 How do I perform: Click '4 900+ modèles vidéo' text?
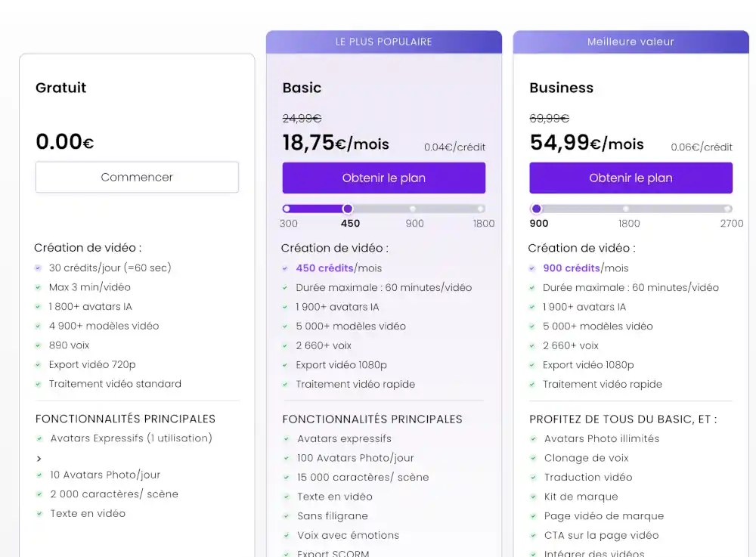click(x=104, y=326)
